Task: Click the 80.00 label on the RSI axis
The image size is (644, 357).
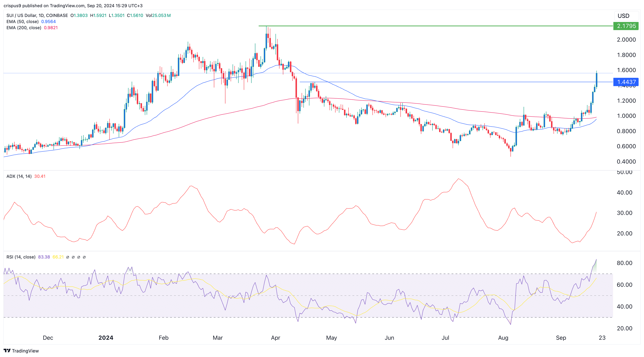Action: (625, 263)
